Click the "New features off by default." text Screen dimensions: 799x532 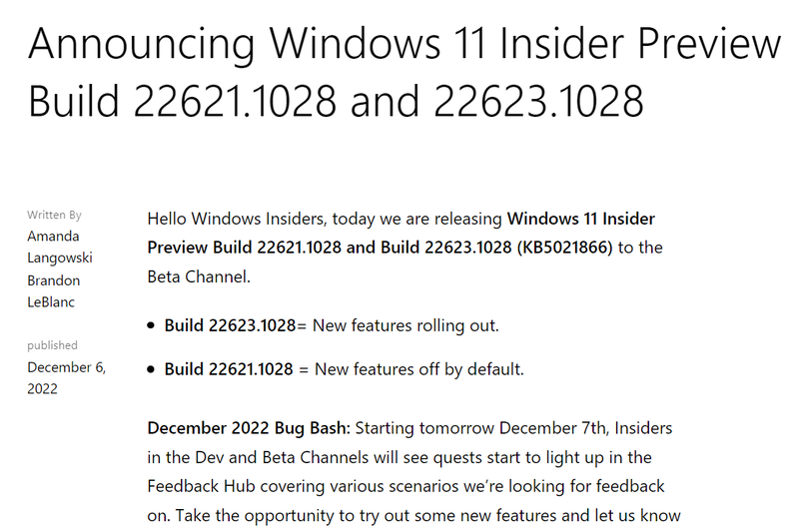[x=419, y=369]
